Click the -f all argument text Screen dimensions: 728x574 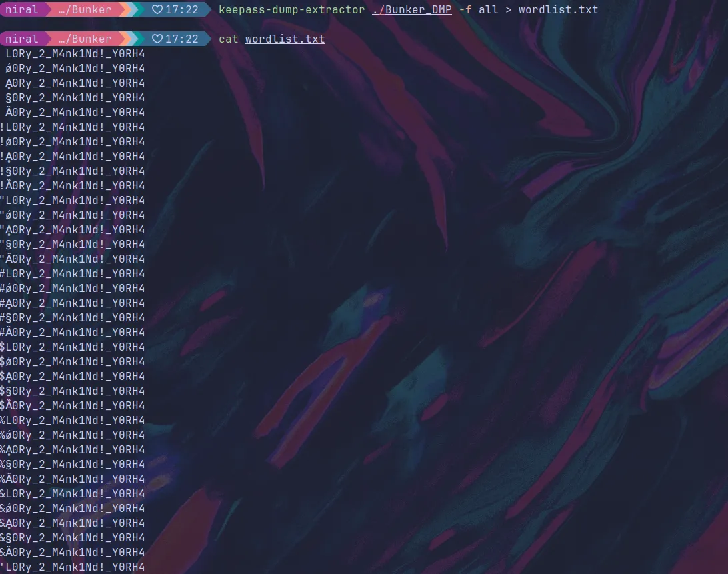477,9
